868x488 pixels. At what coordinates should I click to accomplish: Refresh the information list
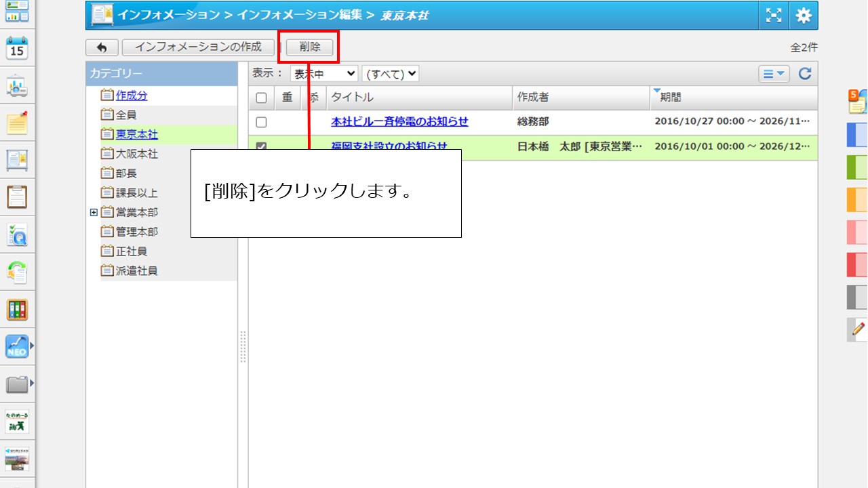click(x=805, y=74)
